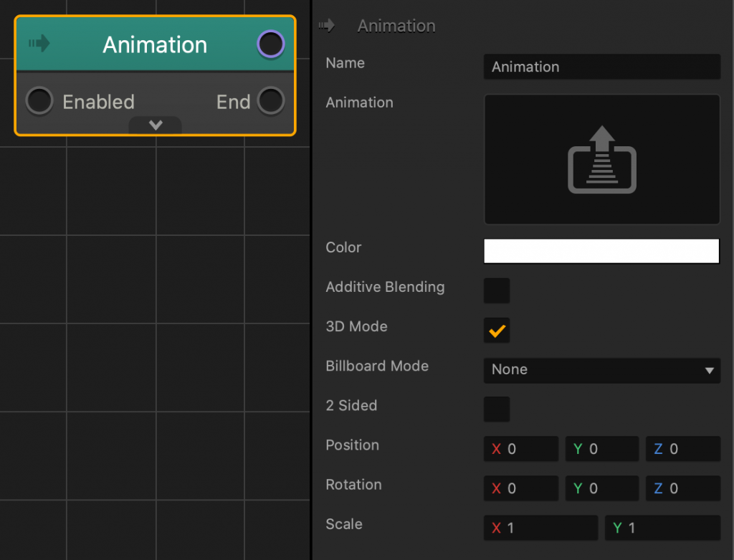Viewport: 734px width, 560px height.
Task: Click the upload icon in the Animation media slot
Action: [x=601, y=159]
